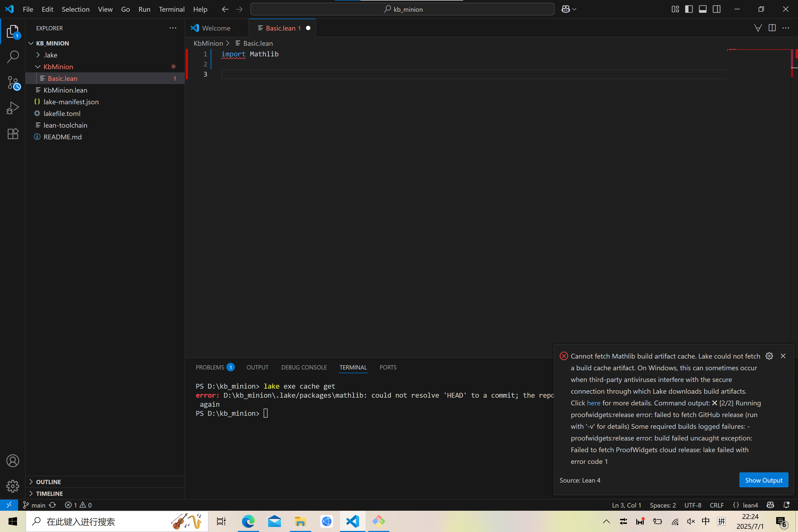Open the lakefile.toml file

pyautogui.click(x=62, y=114)
